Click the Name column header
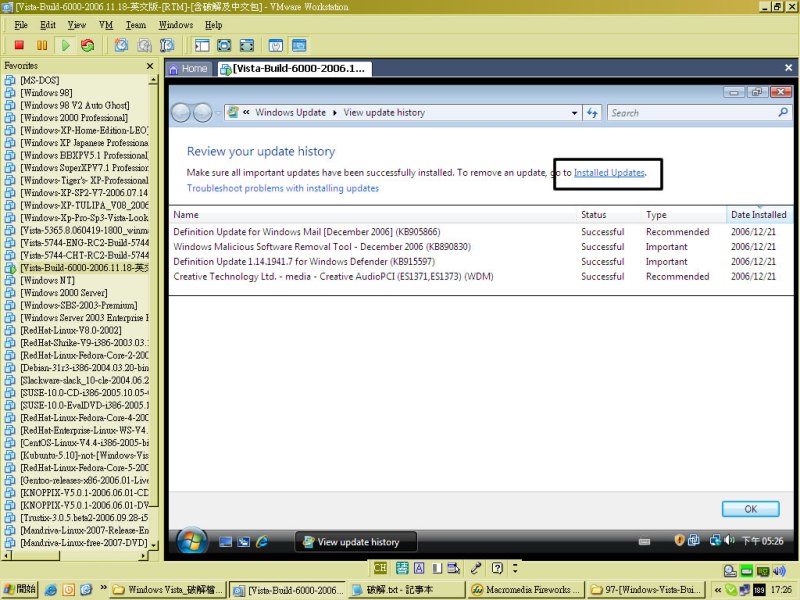The height and width of the screenshot is (600, 800). 373,215
